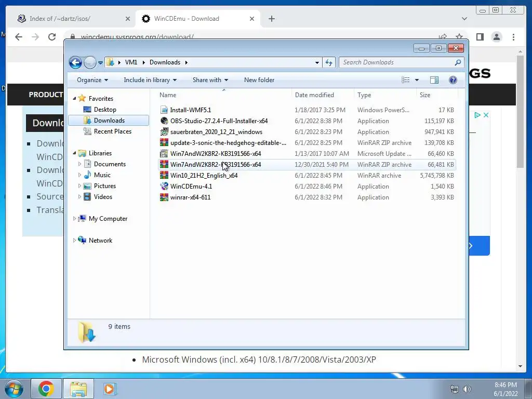Image resolution: width=532 pixels, height=399 pixels.
Task: Select Downloads in Favorites
Action: click(109, 121)
